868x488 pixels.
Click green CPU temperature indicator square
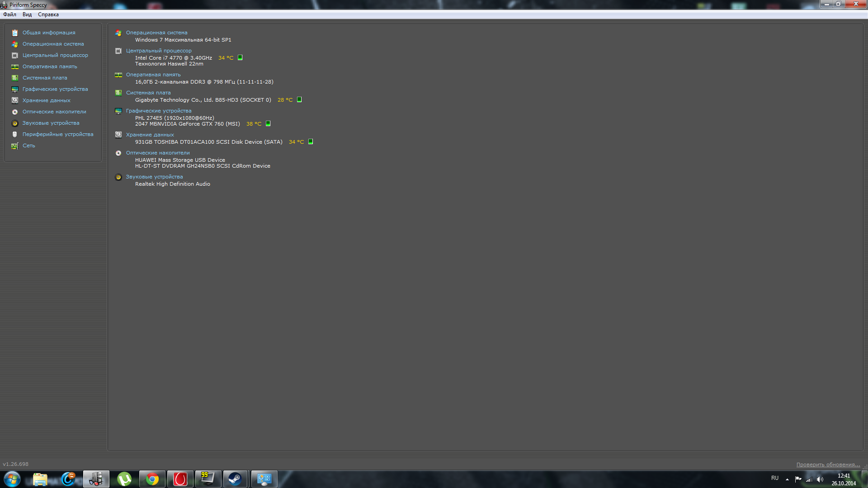pyautogui.click(x=240, y=57)
